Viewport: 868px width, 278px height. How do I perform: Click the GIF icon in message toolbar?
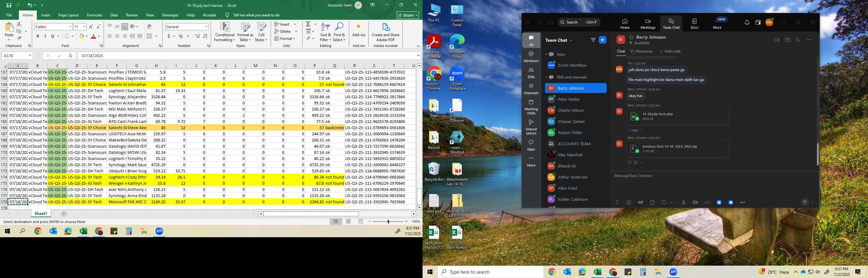pyautogui.click(x=640, y=202)
